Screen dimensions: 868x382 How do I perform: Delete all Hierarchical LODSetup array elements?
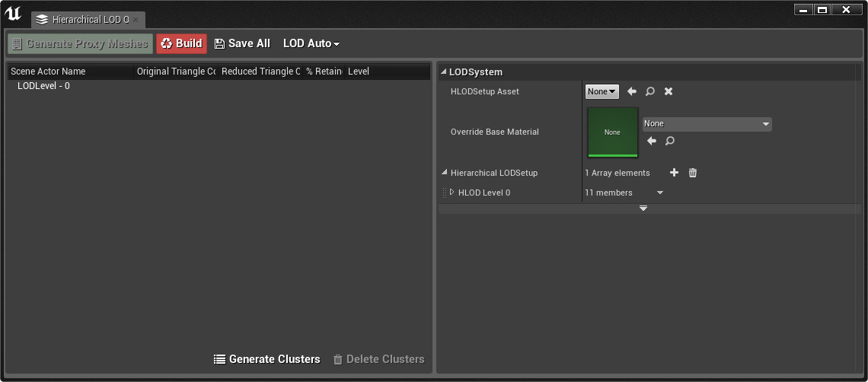(693, 173)
